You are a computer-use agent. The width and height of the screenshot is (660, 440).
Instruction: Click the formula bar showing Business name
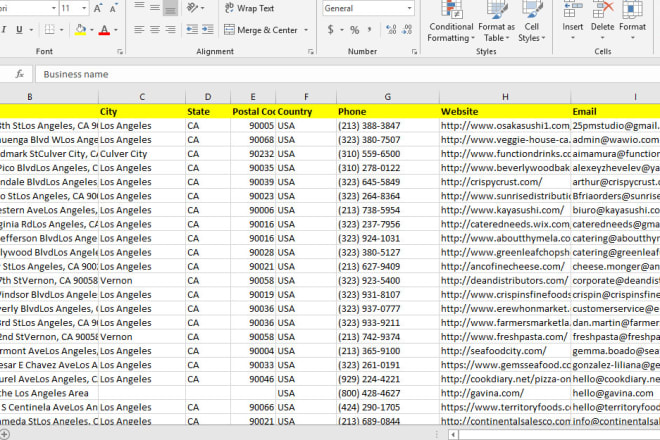click(x=348, y=74)
